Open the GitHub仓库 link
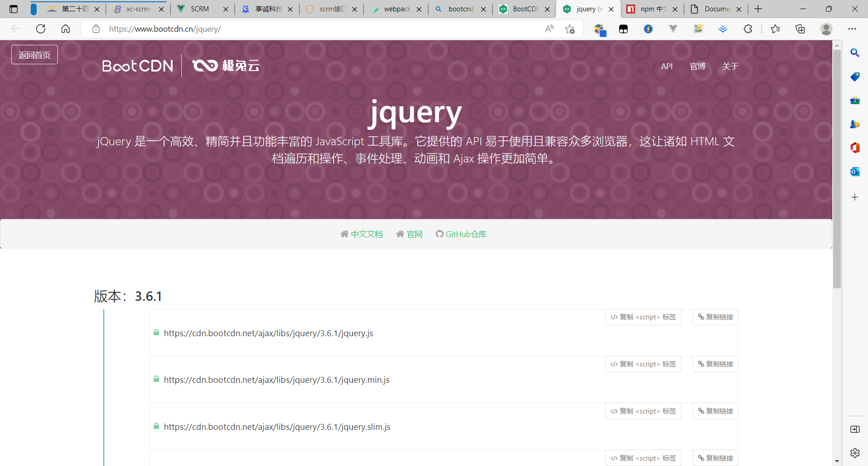Image resolution: width=868 pixels, height=466 pixels. [x=461, y=234]
